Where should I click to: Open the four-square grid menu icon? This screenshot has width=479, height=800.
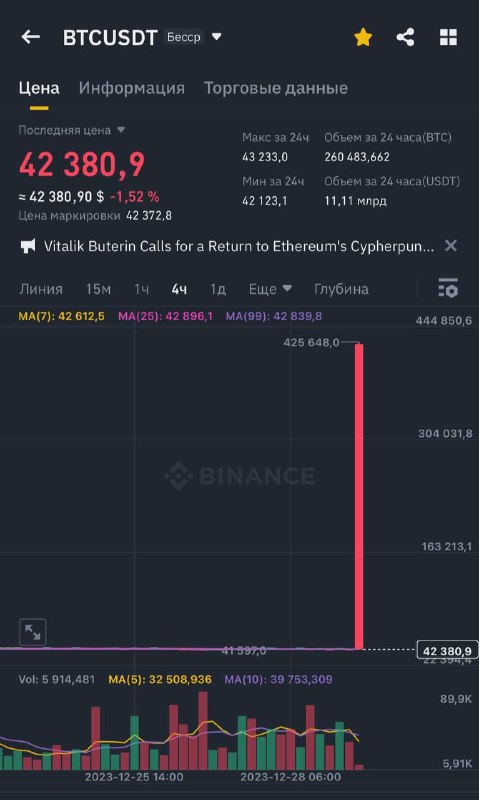tap(448, 37)
